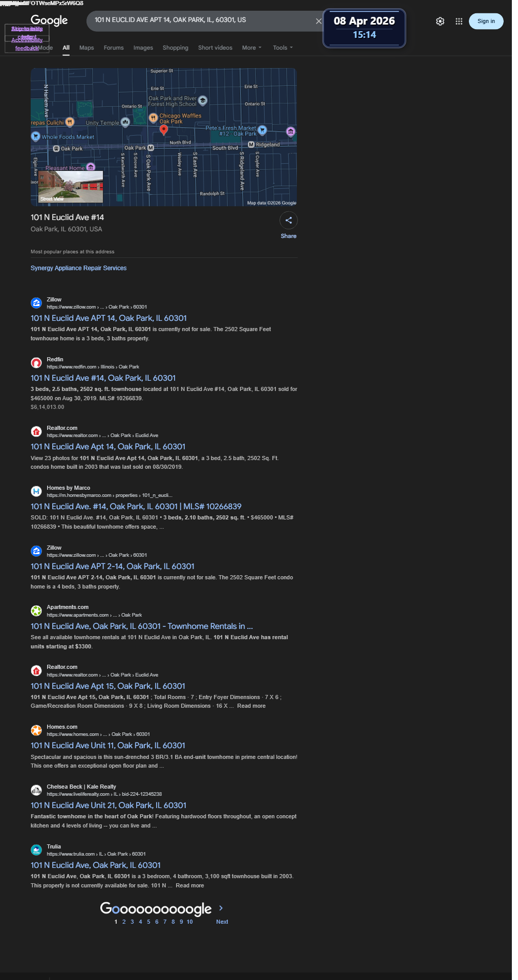
Task: Click the red location pin on the map
Action: pos(164,130)
